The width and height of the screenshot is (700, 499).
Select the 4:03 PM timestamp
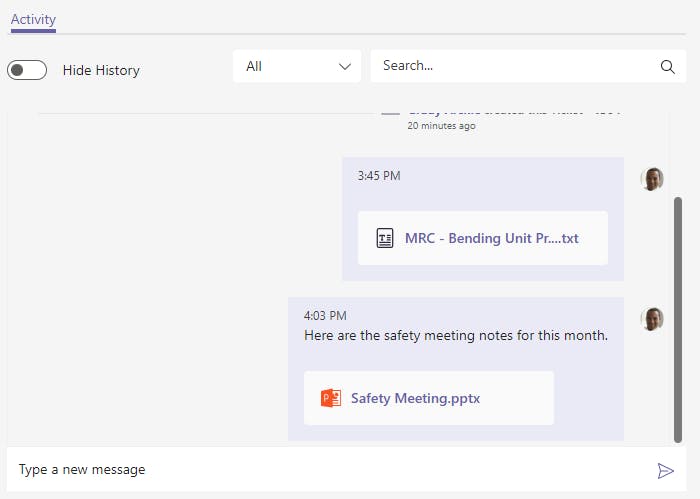(x=325, y=316)
